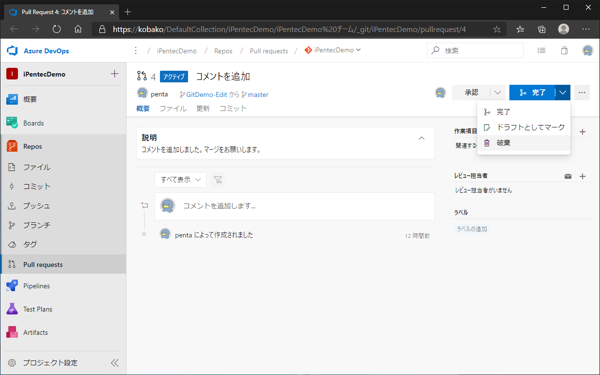Open the すべて表示 filter dropdown
Viewport: 600px width, 375px height.
tap(180, 179)
